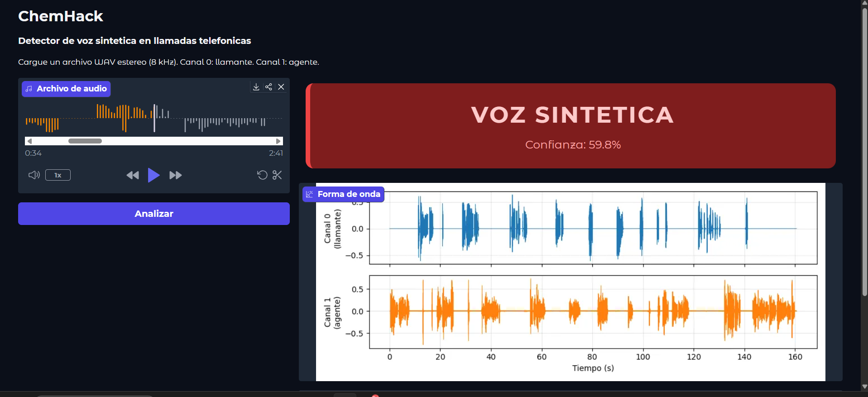The width and height of the screenshot is (868, 397).
Task: Fast-forward the audio playback
Action: click(x=176, y=175)
